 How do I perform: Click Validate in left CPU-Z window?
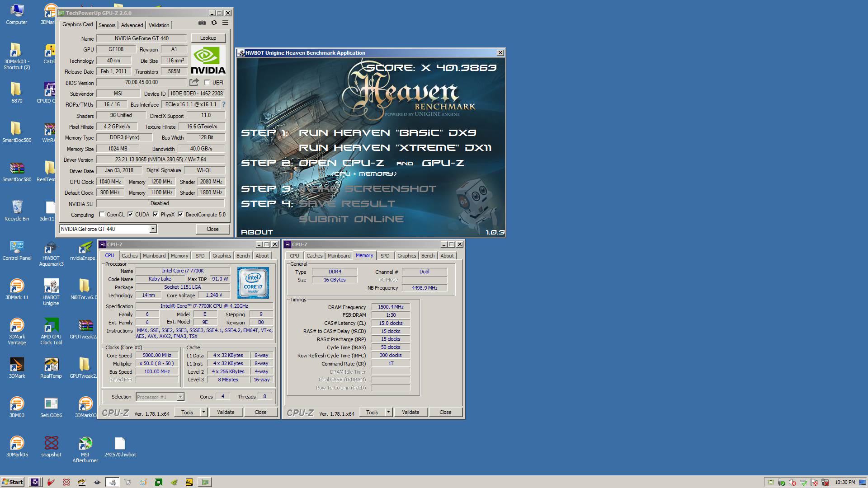(x=226, y=412)
